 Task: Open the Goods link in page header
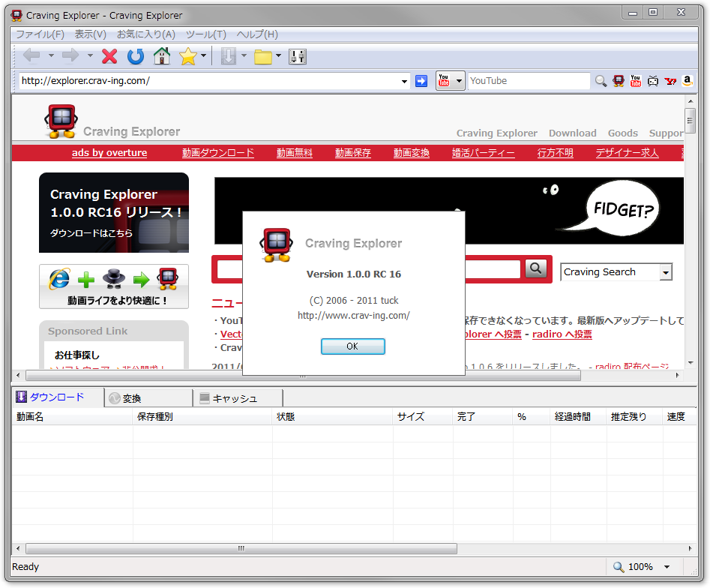tap(622, 133)
